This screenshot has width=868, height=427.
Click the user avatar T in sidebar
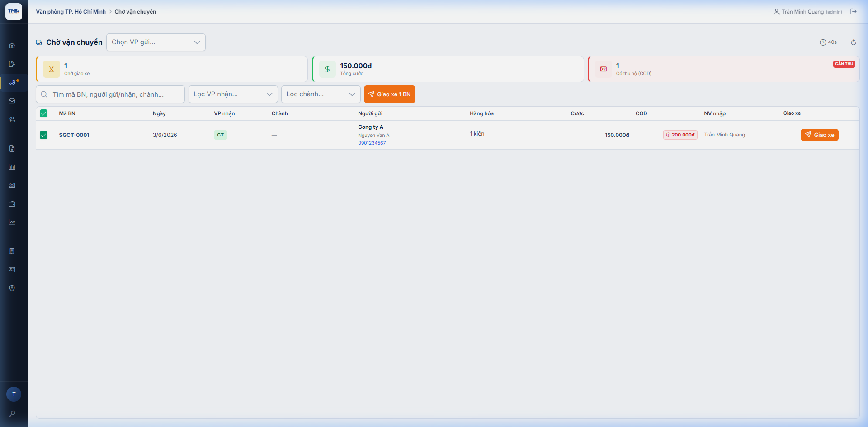point(14,394)
